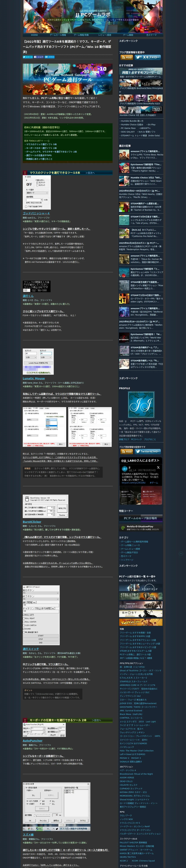This screenshot has width=186, height=868.
Task: Check 右クリック in the ゴッドパニッシャー4 screenshot
Action: (38, 185)
